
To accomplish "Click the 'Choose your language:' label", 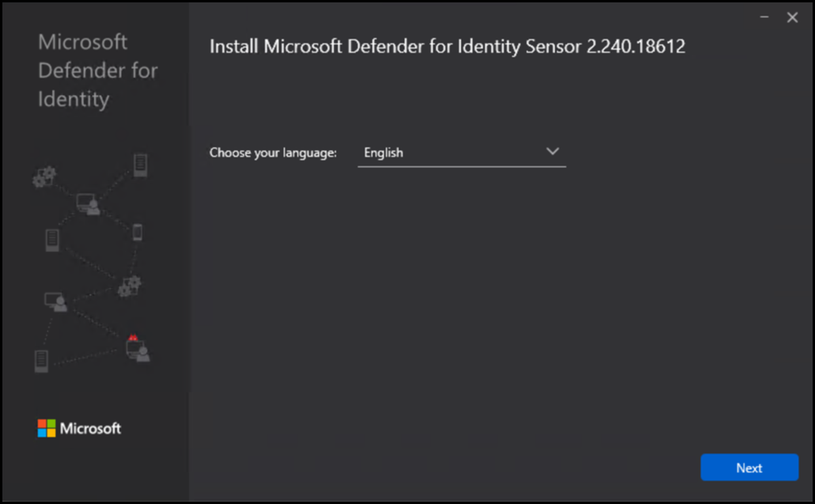I will (x=273, y=153).
